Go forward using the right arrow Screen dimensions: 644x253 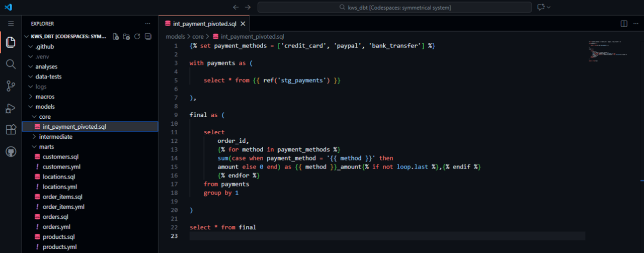(248, 7)
